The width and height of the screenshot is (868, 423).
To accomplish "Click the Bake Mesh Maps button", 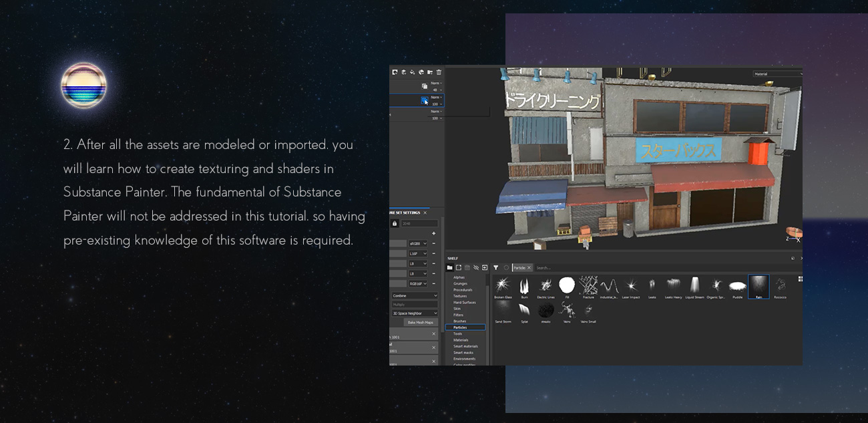I will tap(421, 322).
